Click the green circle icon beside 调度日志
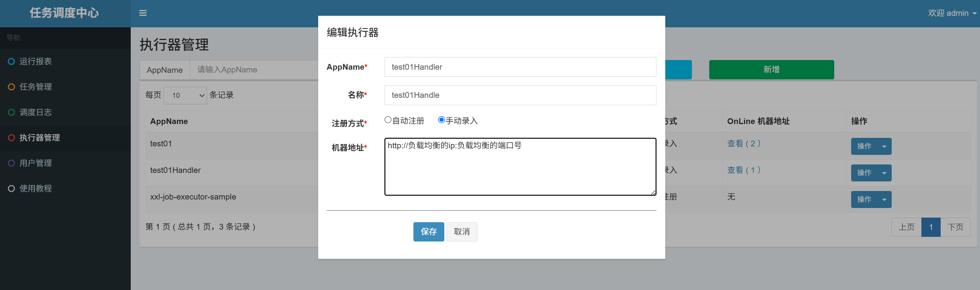980x290 pixels. pos(12,112)
